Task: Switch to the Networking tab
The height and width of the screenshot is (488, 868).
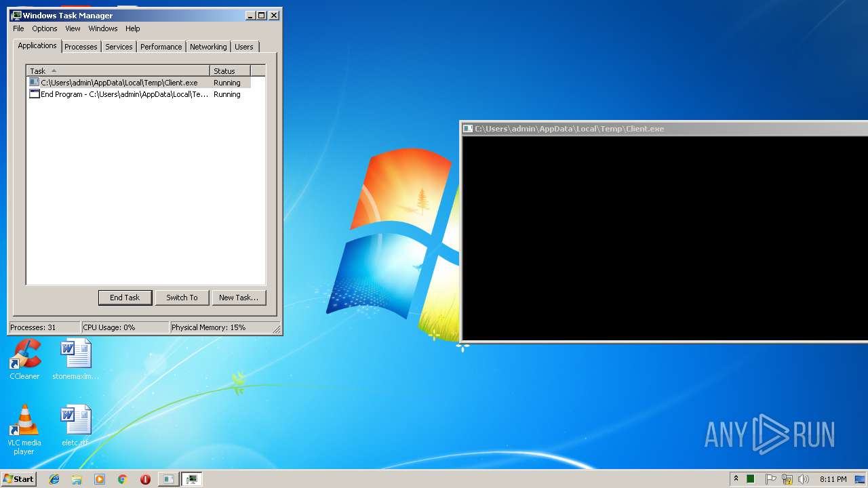Action: pyautogui.click(x=208, y=47)
